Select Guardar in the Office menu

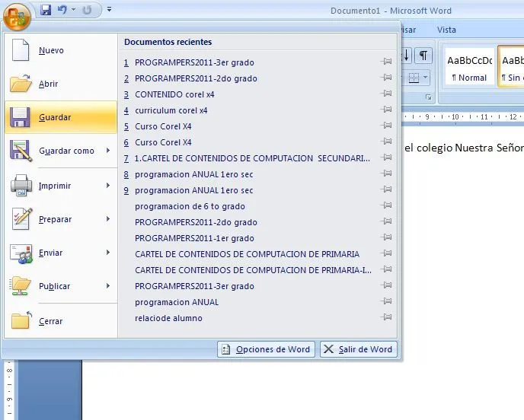click(61, 117)
